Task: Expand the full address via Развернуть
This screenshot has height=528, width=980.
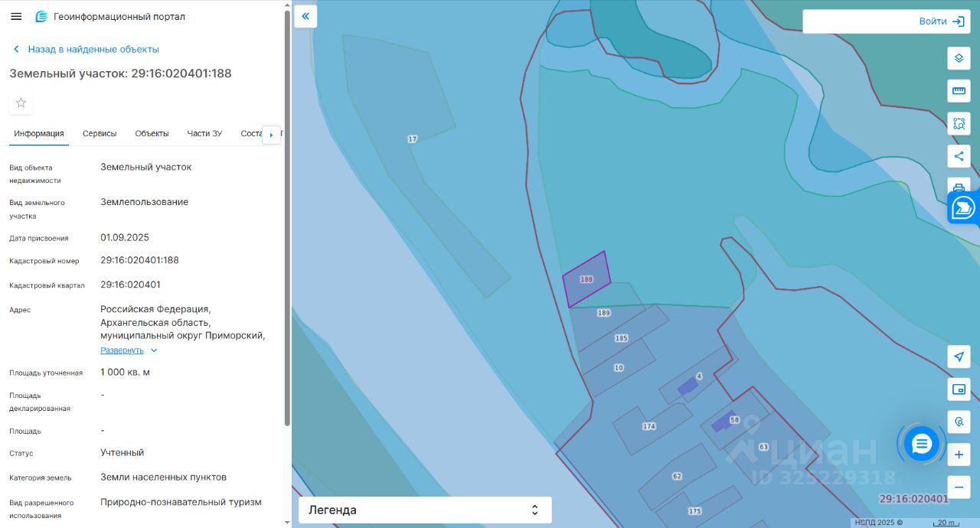Action: (x=122, y=350)
